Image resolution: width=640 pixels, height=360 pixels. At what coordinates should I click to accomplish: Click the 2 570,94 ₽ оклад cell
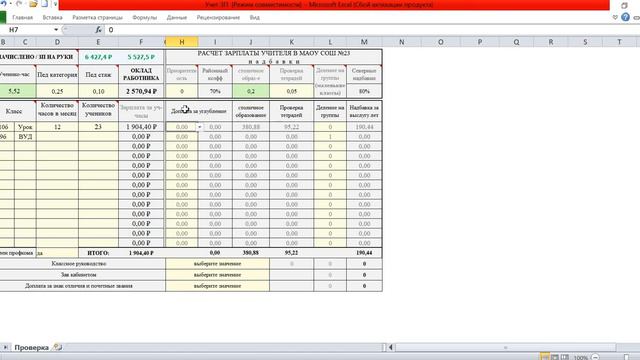pos(141,91)
